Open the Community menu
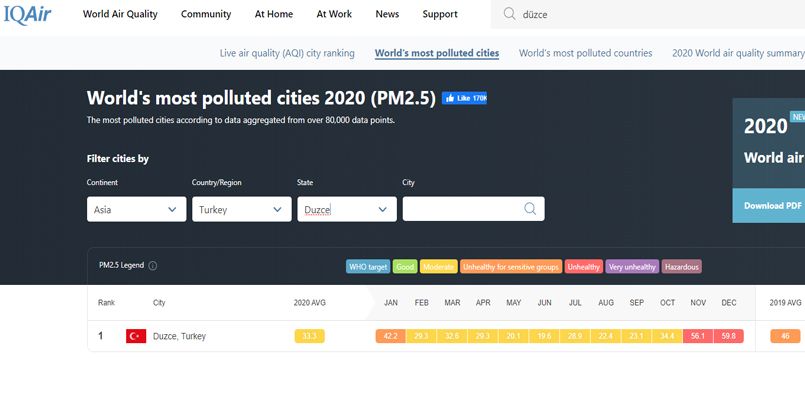 (206, 14)
